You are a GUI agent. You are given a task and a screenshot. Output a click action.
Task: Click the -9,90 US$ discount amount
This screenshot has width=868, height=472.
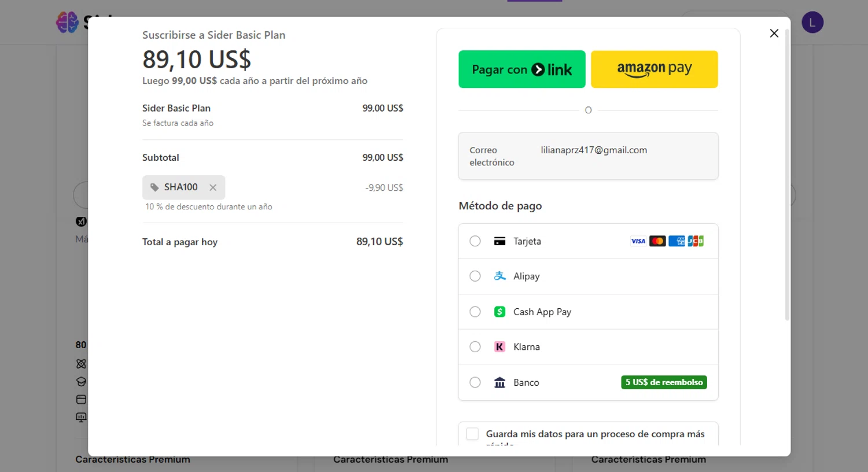pos(384,187)
